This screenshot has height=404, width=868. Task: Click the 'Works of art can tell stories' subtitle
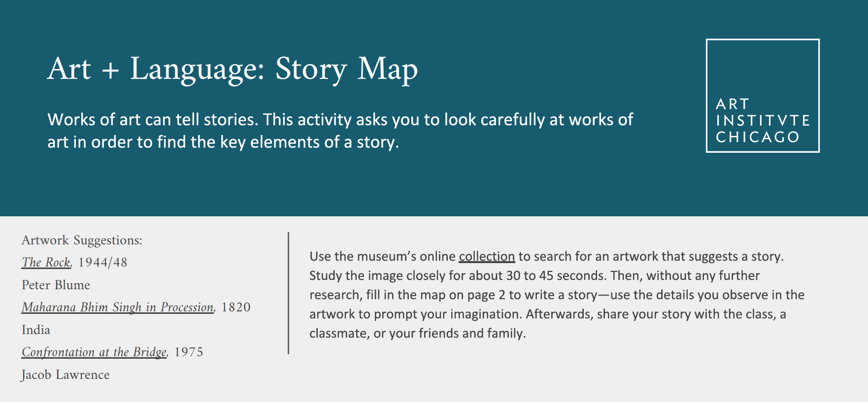tap(340, 120)
